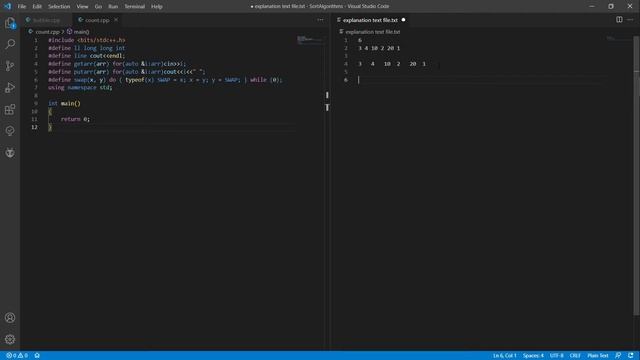The image size is (640, 360).
Task: Click the minimap of the text file editor
Action: pos(617,38)
